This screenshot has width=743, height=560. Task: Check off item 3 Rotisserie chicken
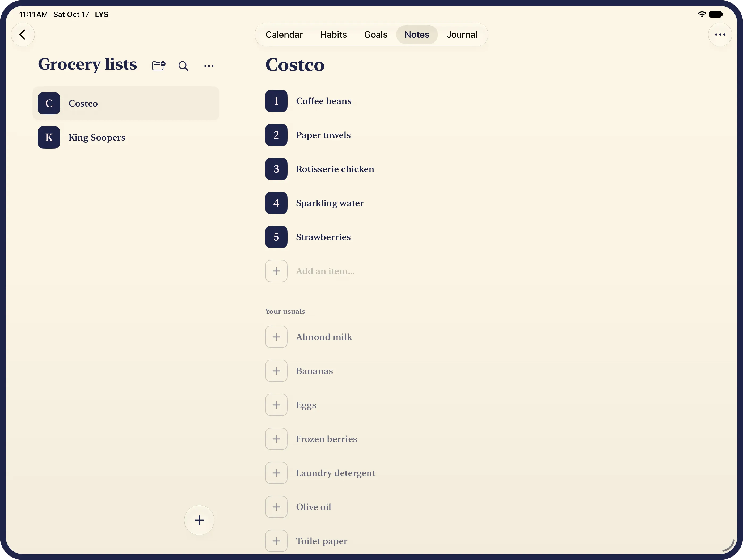pos(276,169)
